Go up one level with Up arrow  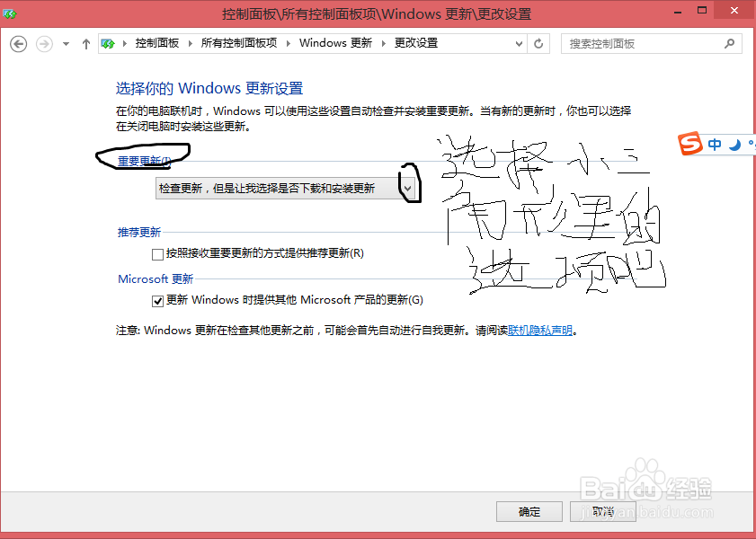86,44
